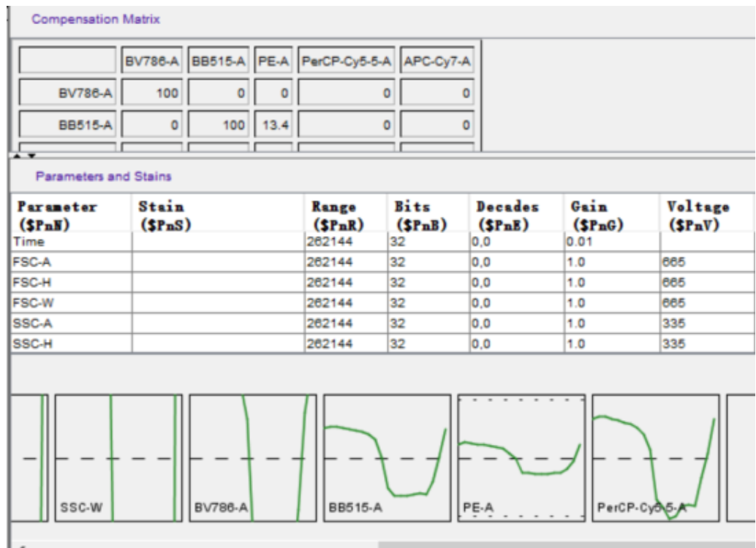756x548 pixels.
Task: Click the splitter's up arrow above Parameters and Stains
Action: [18, 156]
